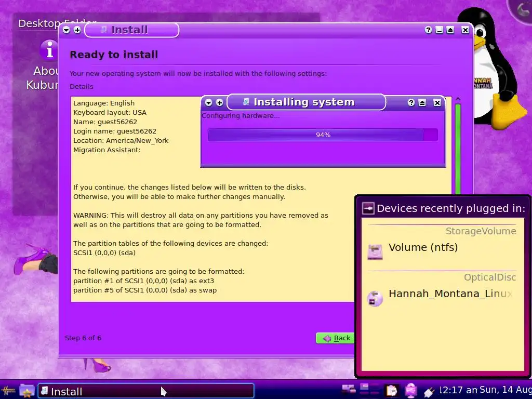Click the 12:17 clock in the panel
Screen dimensions: 532x399
click(x=458, y=390)
